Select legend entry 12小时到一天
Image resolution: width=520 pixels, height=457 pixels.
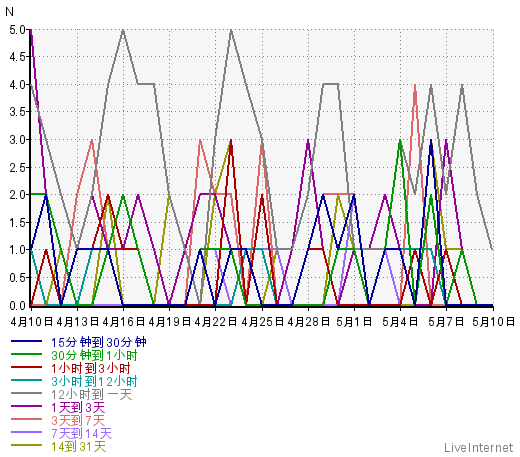(92, 394)
